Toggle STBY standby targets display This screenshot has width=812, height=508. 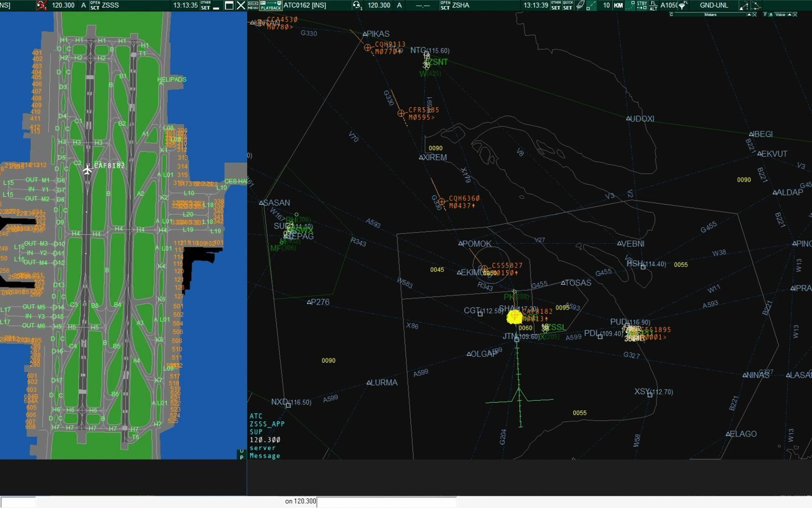642,5
